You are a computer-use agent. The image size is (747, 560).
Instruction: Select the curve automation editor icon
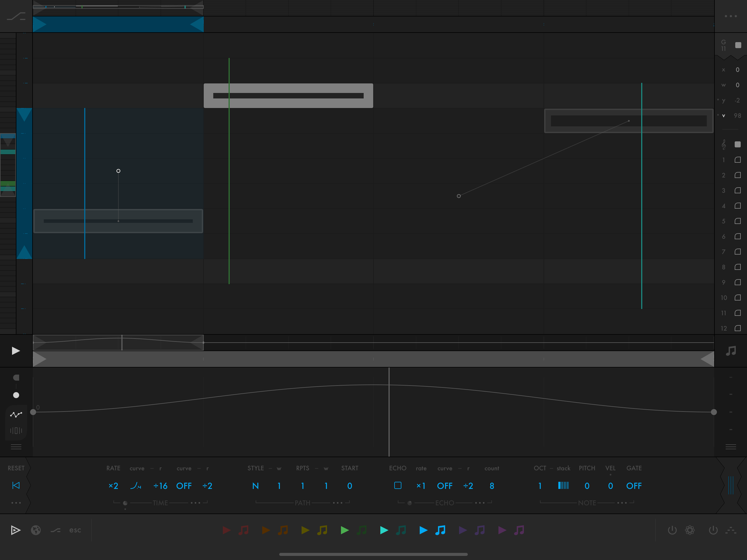click(16, 414)
